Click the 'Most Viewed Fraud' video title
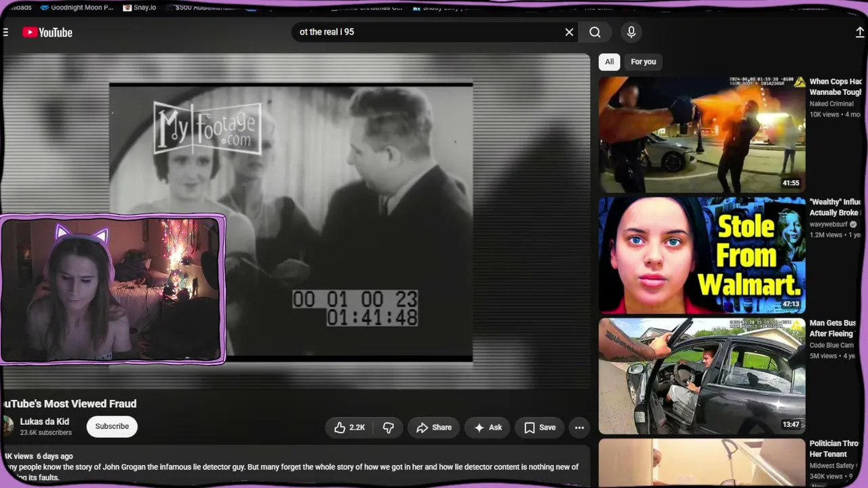Image resolution: width=868 pixels, height=488 pixels. [x=68, y=404]
